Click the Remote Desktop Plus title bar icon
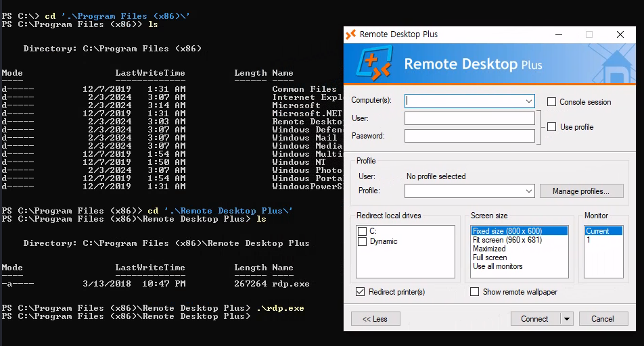The image size is (644, 346). (x=350, y=34)
